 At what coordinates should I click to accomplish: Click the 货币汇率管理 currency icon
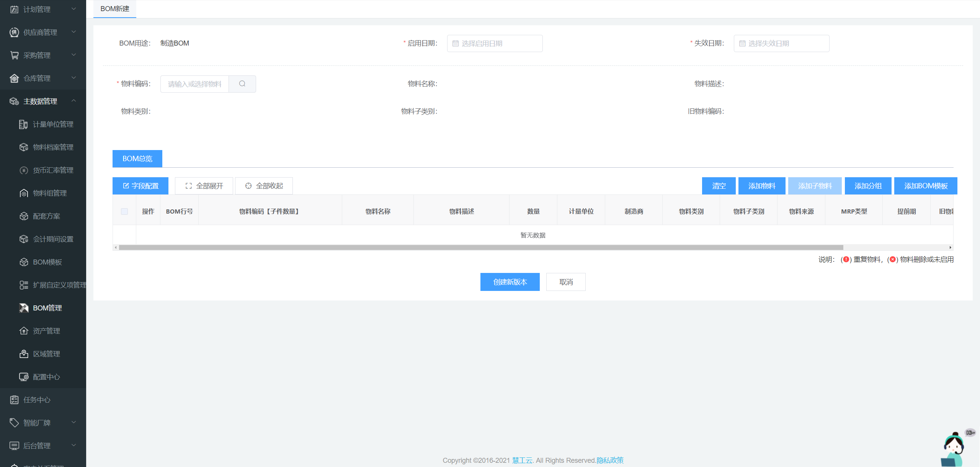point(23,170)
